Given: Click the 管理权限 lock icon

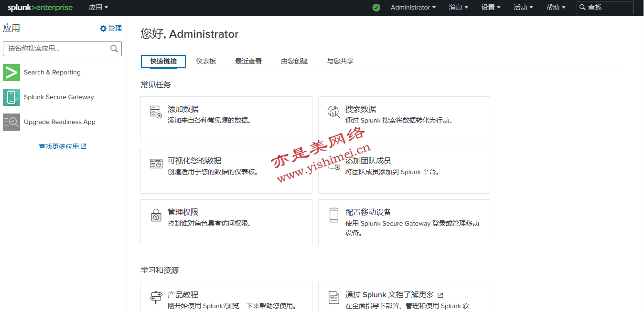Looking at the screenshot, I should [x=156, y=215].
